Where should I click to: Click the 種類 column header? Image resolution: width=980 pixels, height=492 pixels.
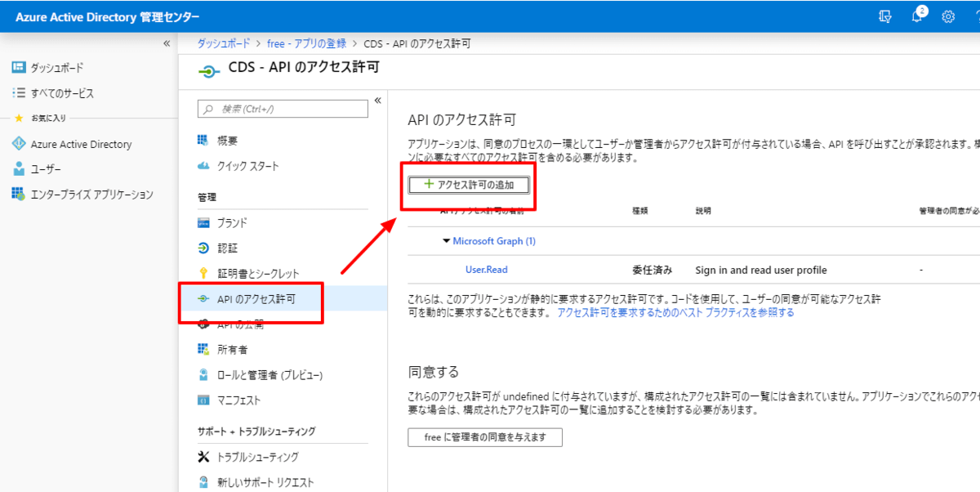(x=640, y=211)
